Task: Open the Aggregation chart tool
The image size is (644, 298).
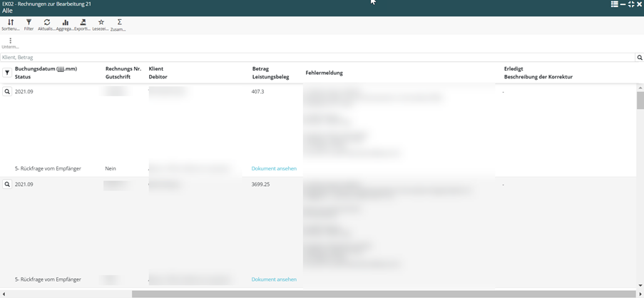Action: click(x=65, y=25)
